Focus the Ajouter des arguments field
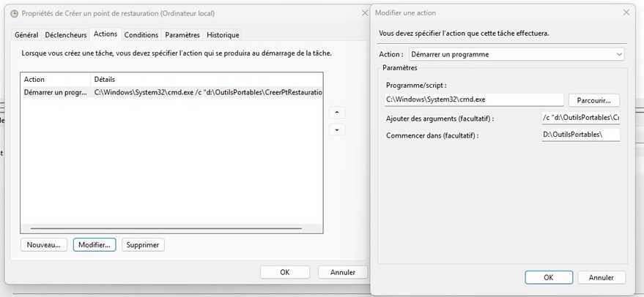 580,118
